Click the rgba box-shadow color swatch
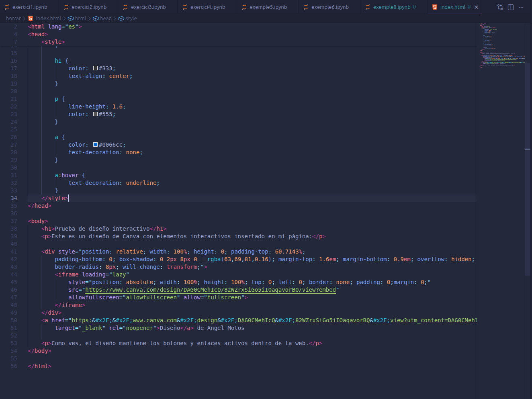The image size is (532, 399). [204, 259]
